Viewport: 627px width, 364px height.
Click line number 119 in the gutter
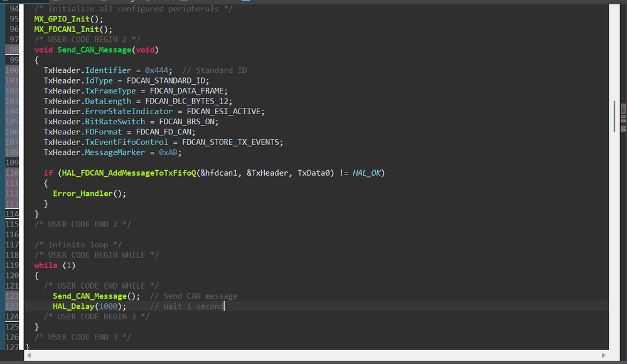click(11, 265)
